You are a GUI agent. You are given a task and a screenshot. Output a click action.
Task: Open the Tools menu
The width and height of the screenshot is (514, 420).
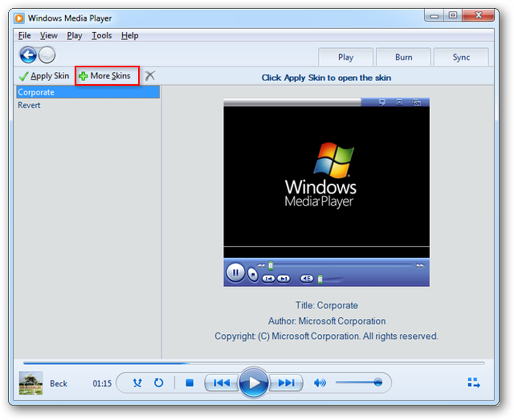102,35
